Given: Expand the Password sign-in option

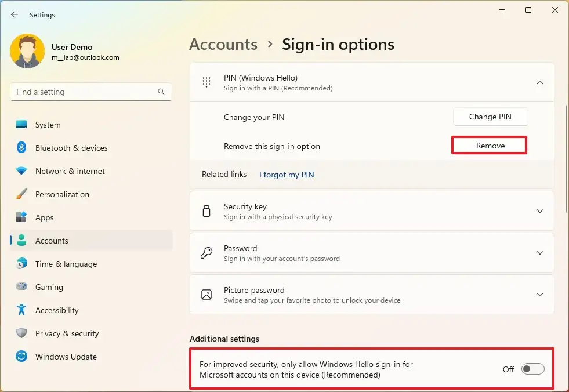Looking at the screenshot, I should (539, 253).
